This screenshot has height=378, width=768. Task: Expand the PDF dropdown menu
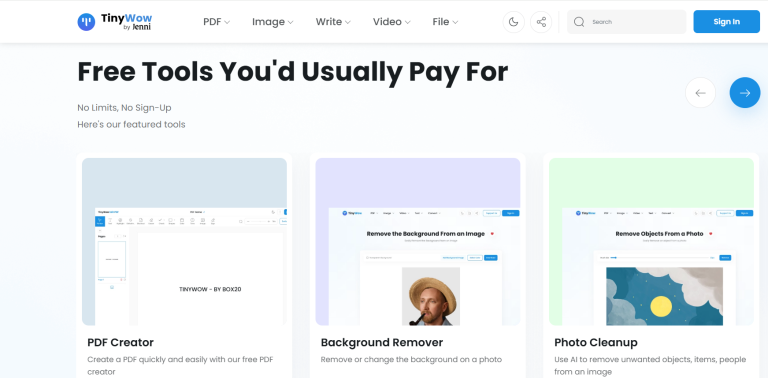point(216,22)
